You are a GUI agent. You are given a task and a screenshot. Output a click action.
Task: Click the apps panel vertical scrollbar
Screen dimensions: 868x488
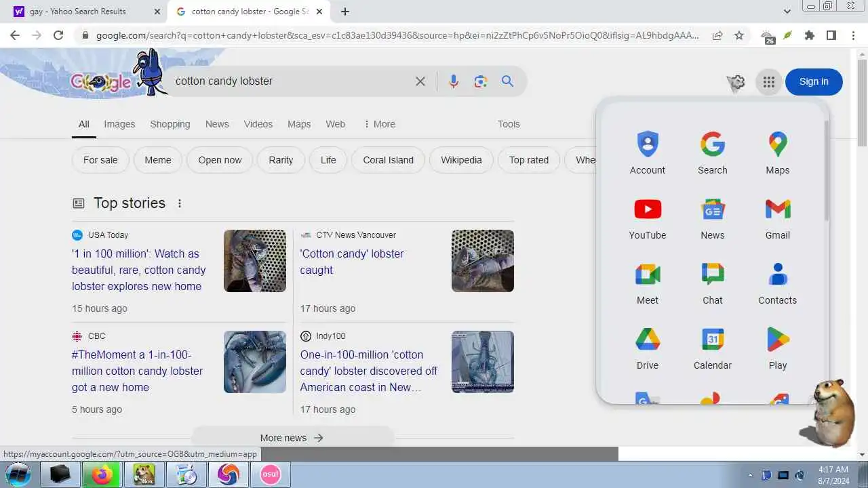827,171
